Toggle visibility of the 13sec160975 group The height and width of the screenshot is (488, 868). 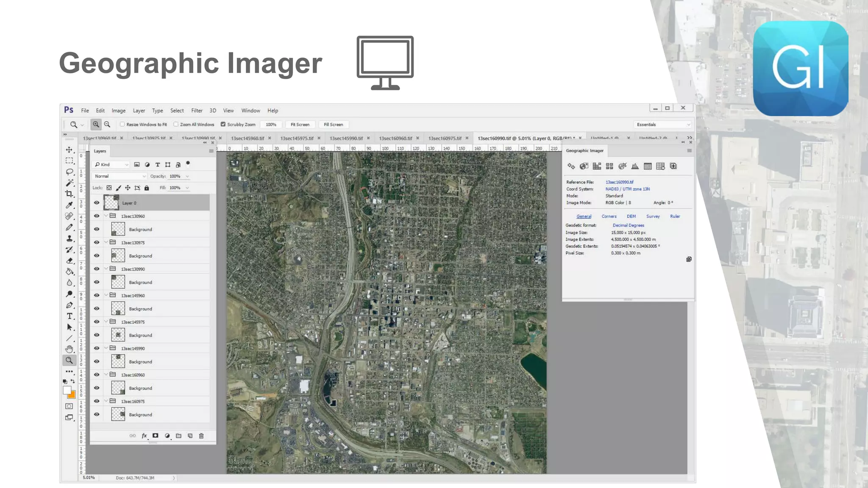tap(97, 401)
